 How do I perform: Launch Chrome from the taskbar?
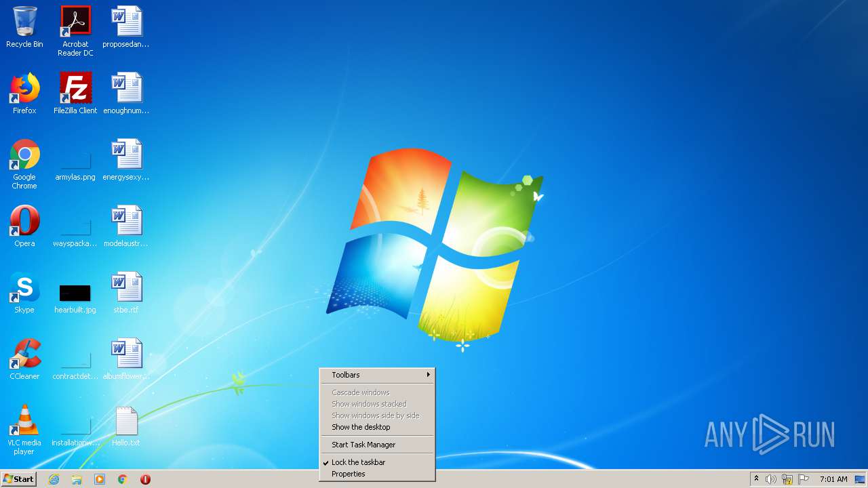[123, 479]
